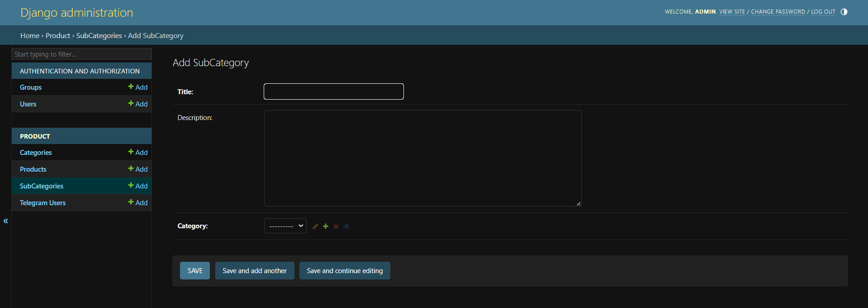
Task: Add another category with the green plus icon
Action: tap(326, 226)
